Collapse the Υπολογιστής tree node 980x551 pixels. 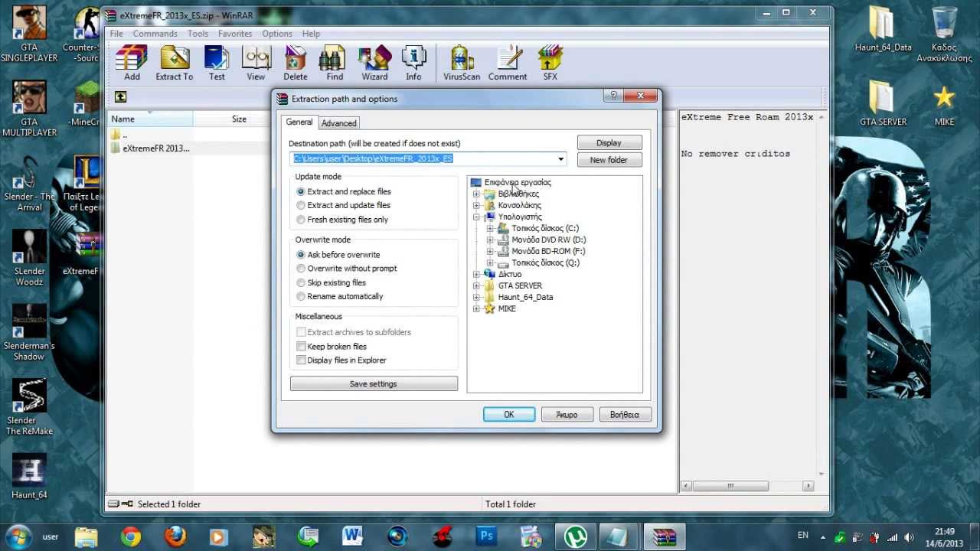click(476, 217)
